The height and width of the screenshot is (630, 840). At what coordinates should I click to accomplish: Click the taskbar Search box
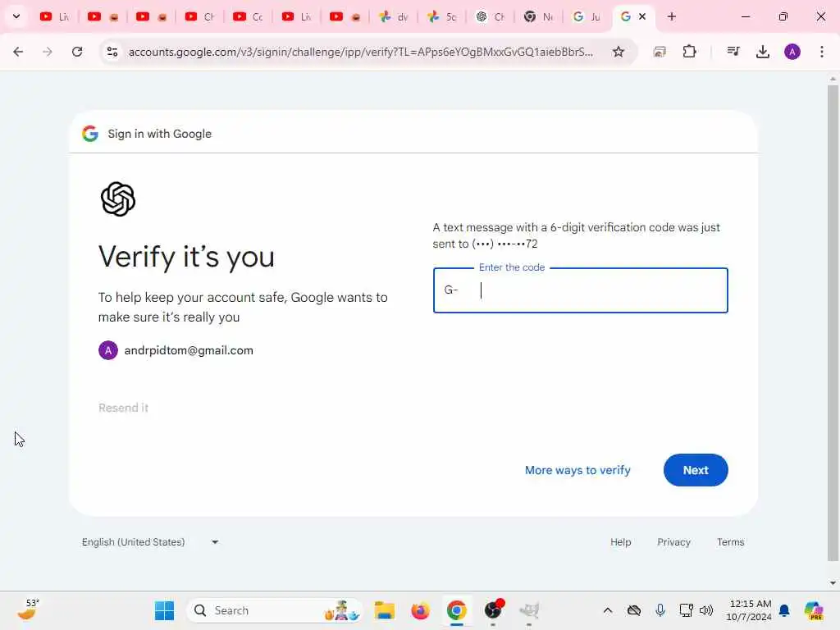(x=274, y=610)
